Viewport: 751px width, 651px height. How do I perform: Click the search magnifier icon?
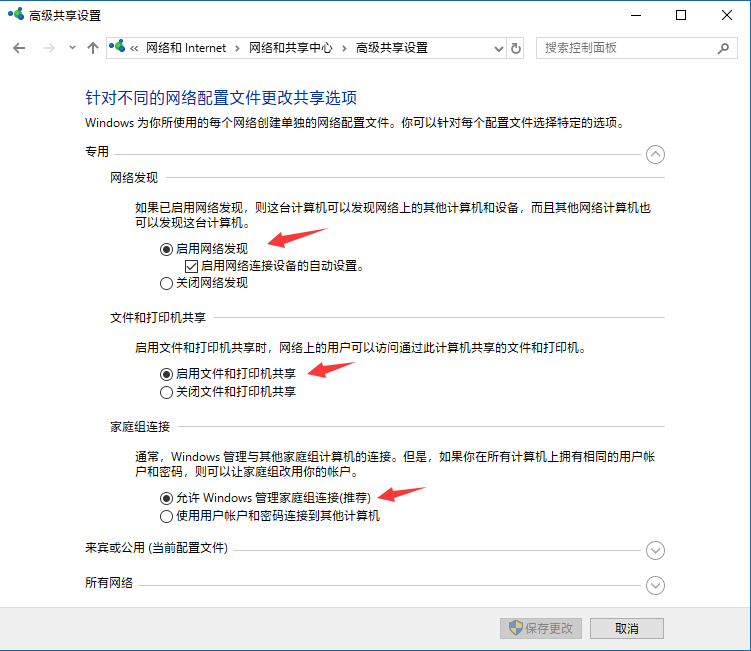[x=723, y=48]
